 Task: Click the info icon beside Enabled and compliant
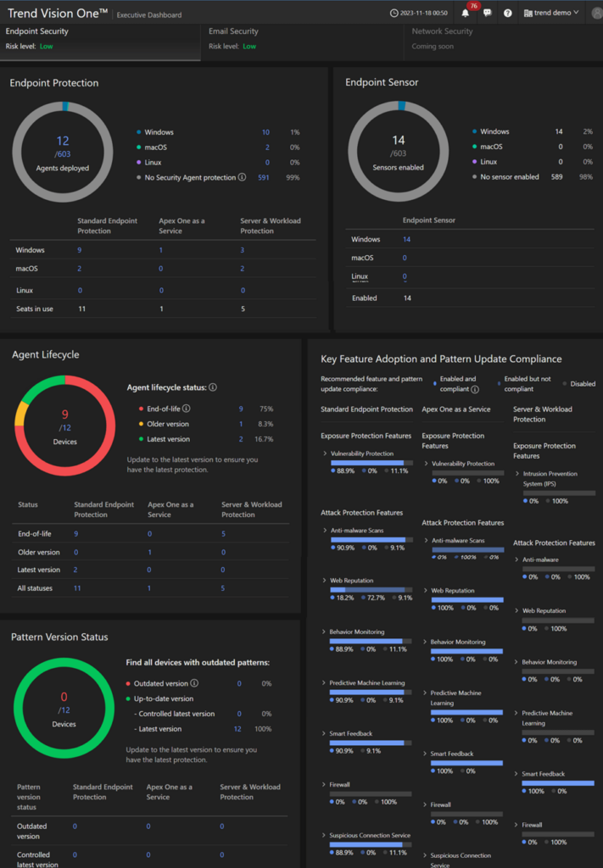(475, 389)
